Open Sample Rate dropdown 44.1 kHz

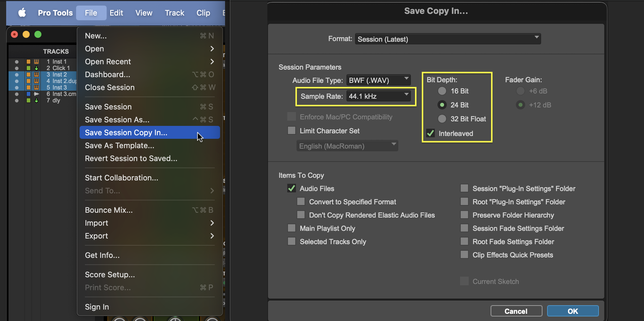click(378, 96)
